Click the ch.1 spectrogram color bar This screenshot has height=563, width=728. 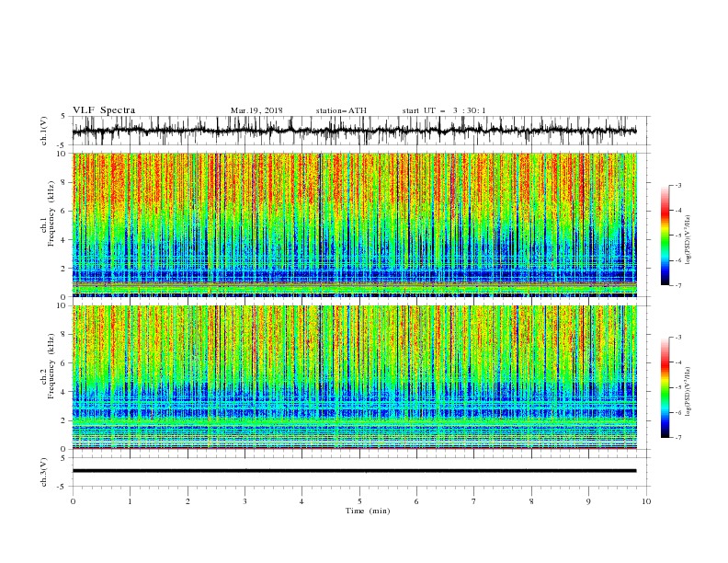tap(665, 236)
